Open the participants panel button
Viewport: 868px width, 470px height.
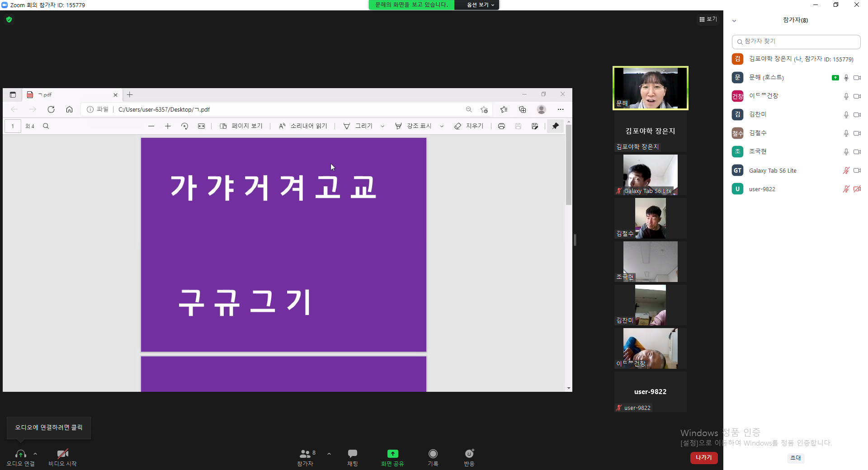(306, 457)
